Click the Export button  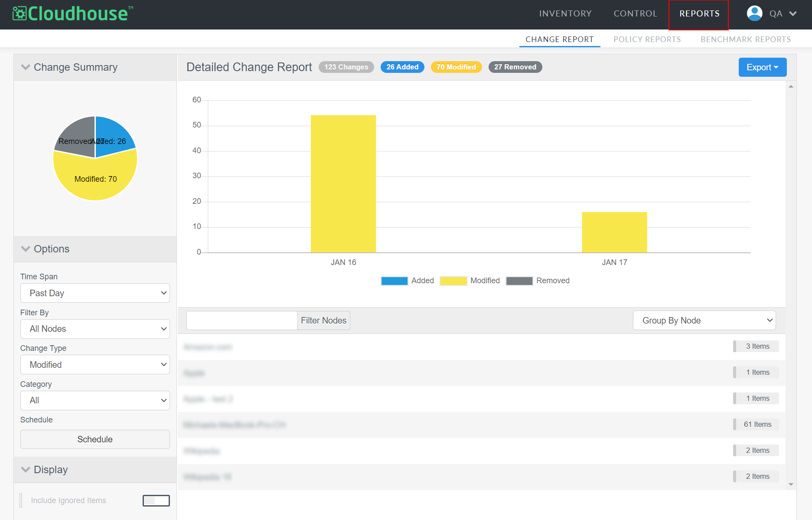coord(762,67)
